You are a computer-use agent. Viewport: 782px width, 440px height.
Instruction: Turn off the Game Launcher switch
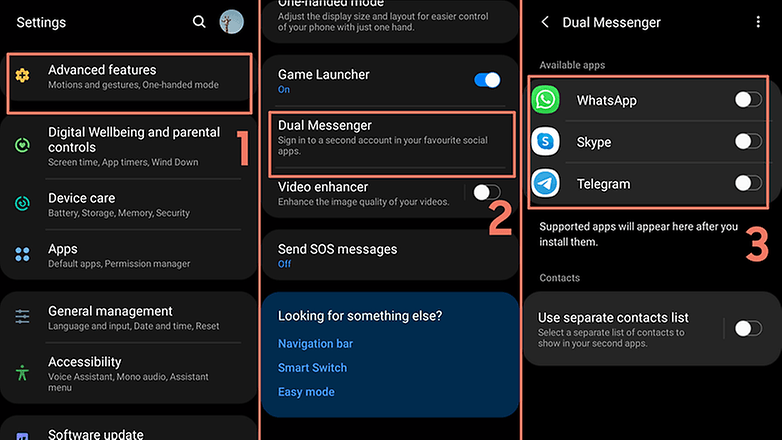click(x=487, y=80)
